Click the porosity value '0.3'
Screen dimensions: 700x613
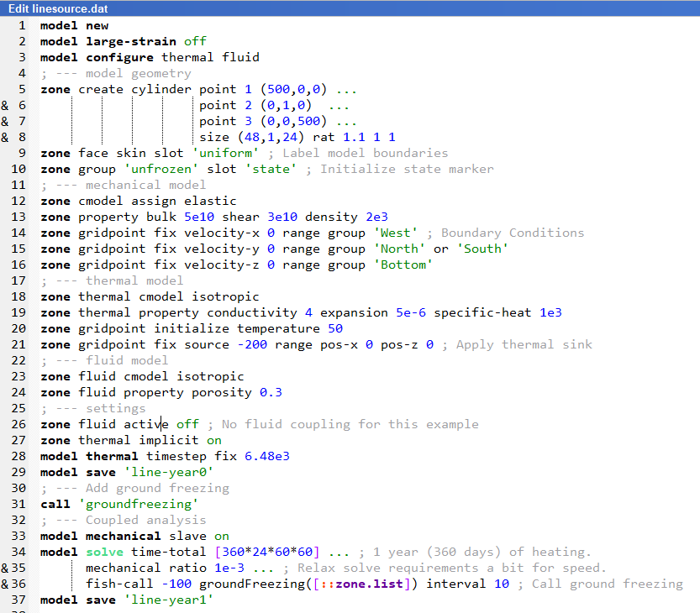pyautogui.click(x=271, y=393)
